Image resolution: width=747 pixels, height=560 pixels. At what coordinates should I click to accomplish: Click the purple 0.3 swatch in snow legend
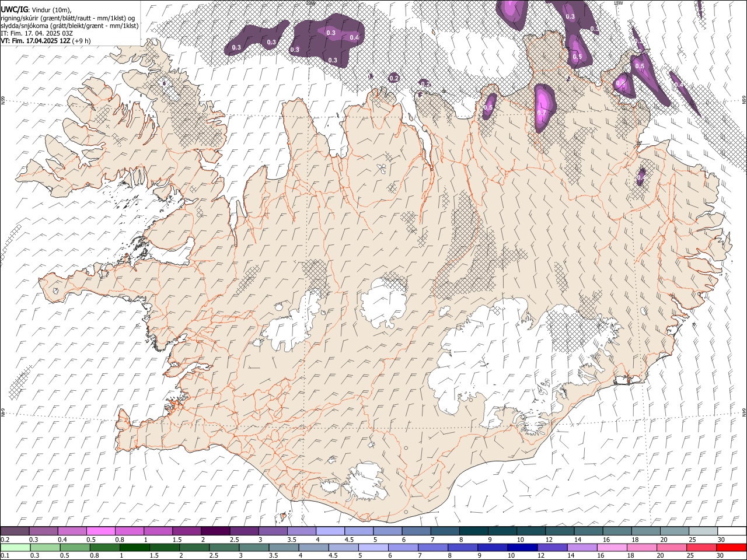(44, 531)
